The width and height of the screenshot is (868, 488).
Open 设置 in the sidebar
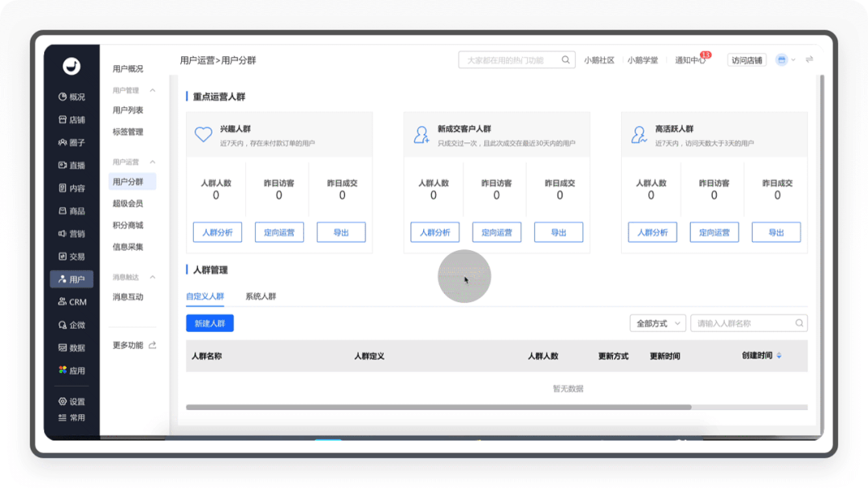click(72, 402)
